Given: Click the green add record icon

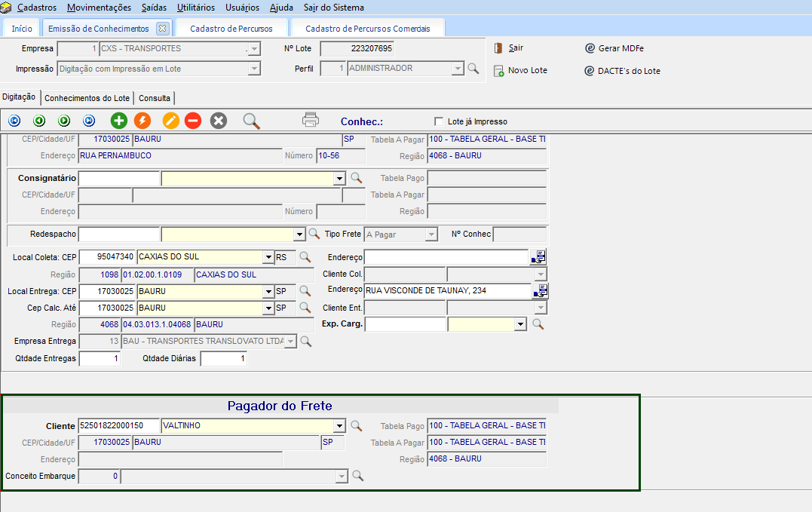Looking at the screenshot, I should (x=118, y=121).
